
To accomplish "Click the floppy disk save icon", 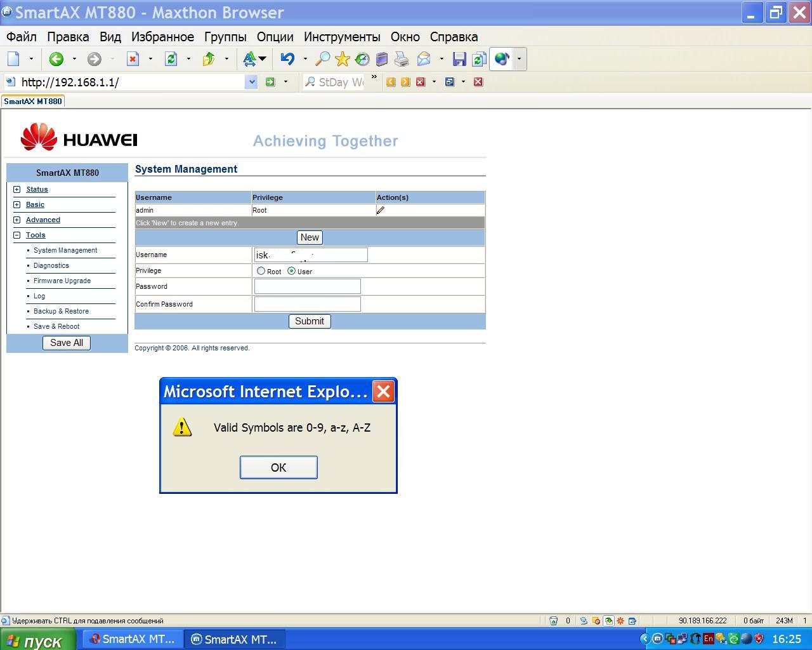I will pos(459,59).
